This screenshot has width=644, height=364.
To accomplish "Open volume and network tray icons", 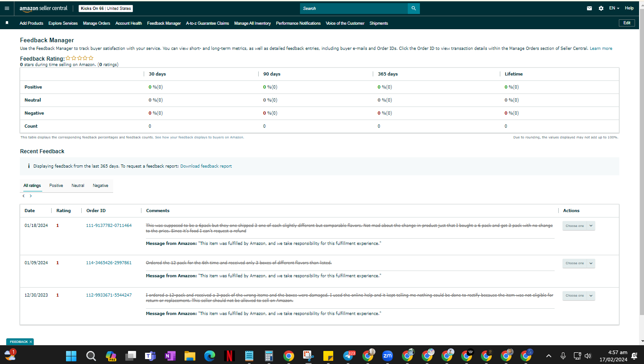I will pyautogui.click(x=583, y=356).
